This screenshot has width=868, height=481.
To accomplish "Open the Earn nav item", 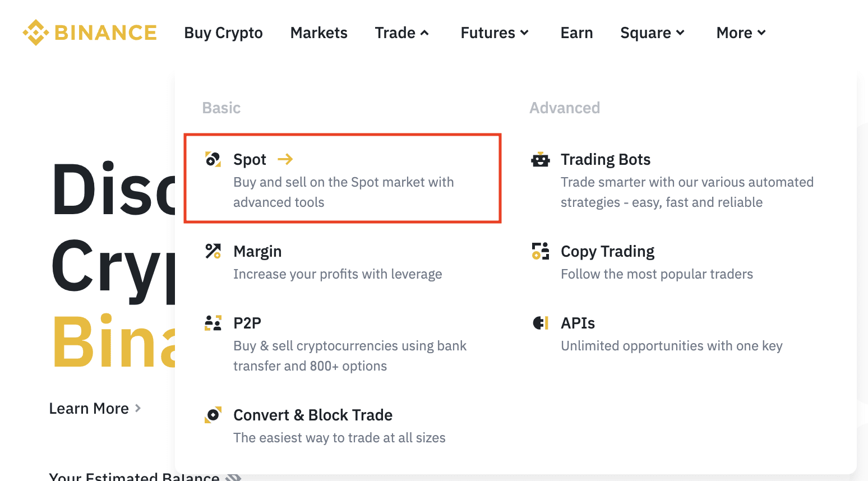I will tap(576, 33).
